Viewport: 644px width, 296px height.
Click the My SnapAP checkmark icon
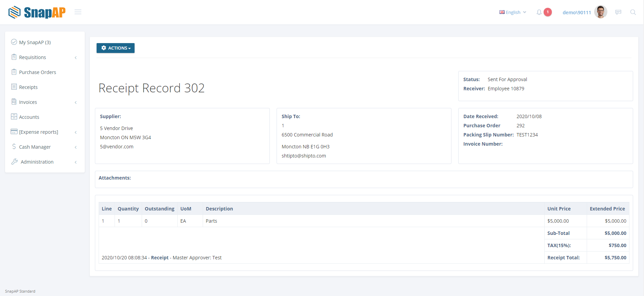(x=14, y=42)
